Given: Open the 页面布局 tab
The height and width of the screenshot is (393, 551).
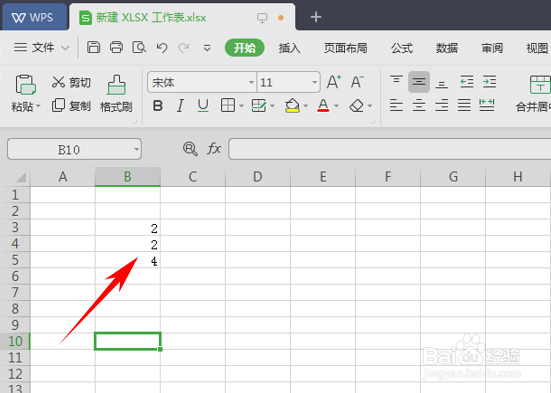Looking at the screenshot, I should pos(345,48).
